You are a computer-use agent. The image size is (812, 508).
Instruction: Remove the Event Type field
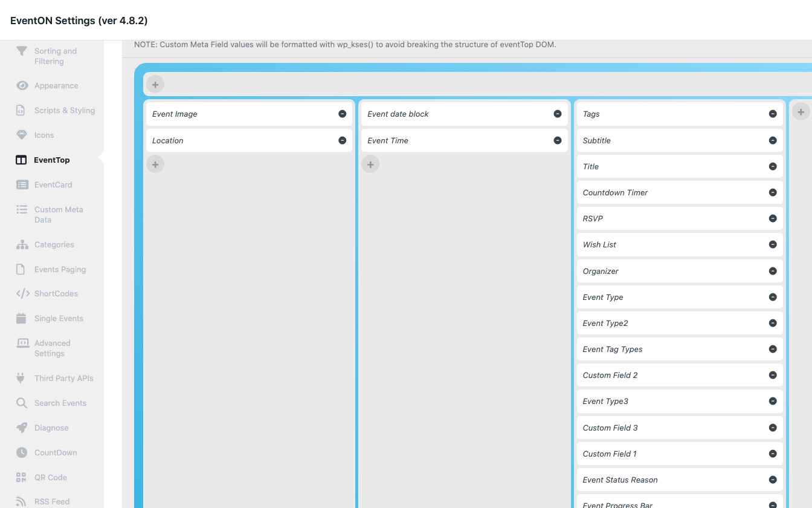coord(773,297)
